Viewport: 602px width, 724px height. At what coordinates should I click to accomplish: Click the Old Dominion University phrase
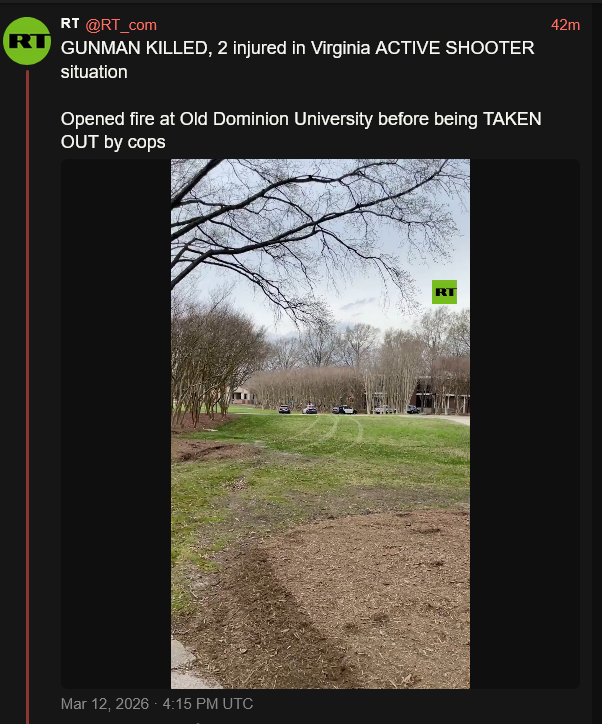(276, 119)
